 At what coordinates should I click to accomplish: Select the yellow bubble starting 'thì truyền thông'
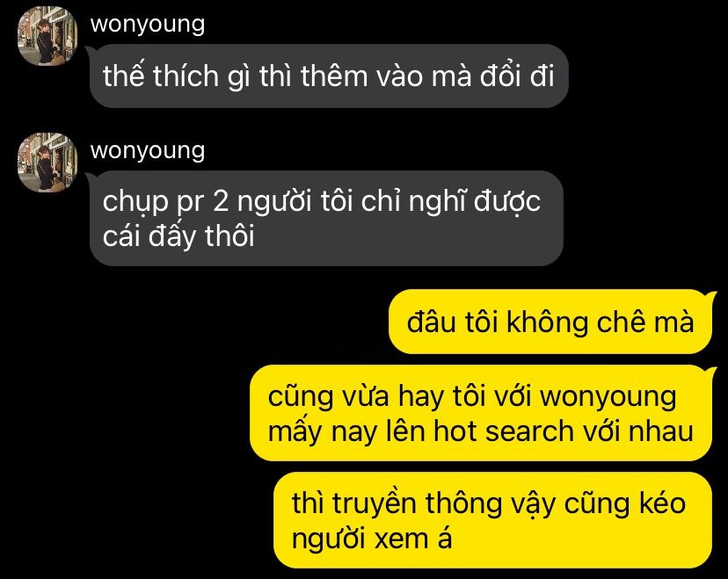(492, 520)
